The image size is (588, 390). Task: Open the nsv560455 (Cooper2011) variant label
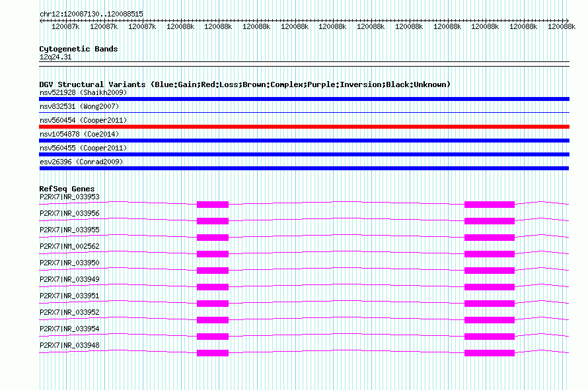tap(83, 148)
